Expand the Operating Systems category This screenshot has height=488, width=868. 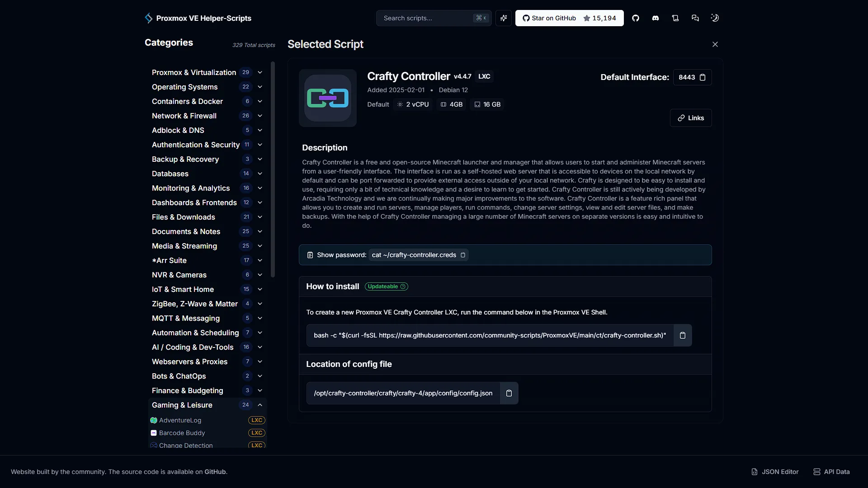208,87
